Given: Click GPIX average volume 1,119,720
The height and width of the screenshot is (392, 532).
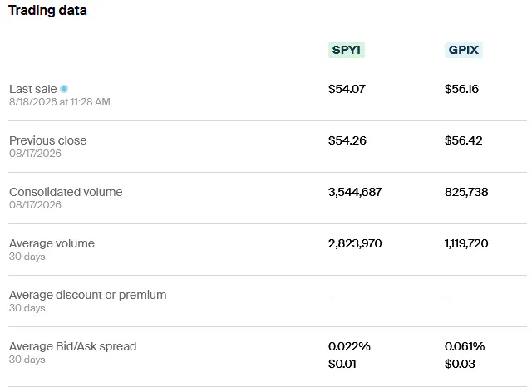Looking at the screenshot, I should point(466,243).
